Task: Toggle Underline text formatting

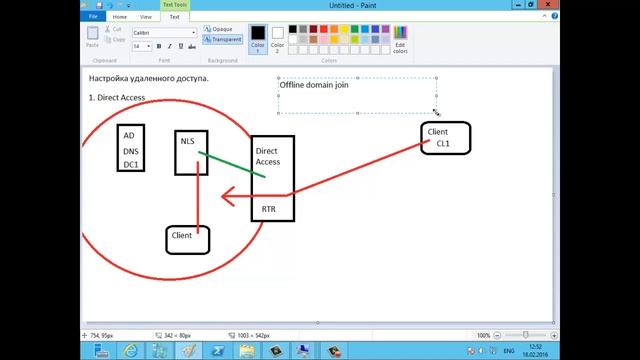Action: coord(181,47)
